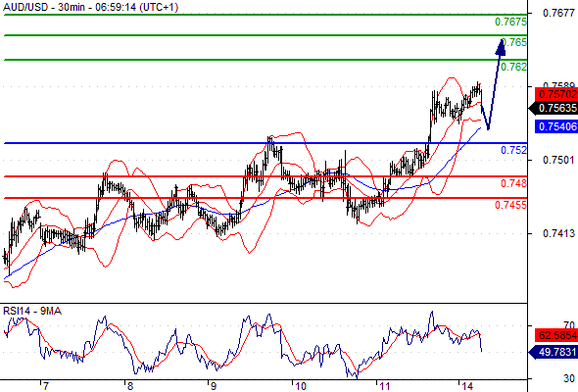
Task: Click the blue forecast arrow head
Action: point(501,48)
